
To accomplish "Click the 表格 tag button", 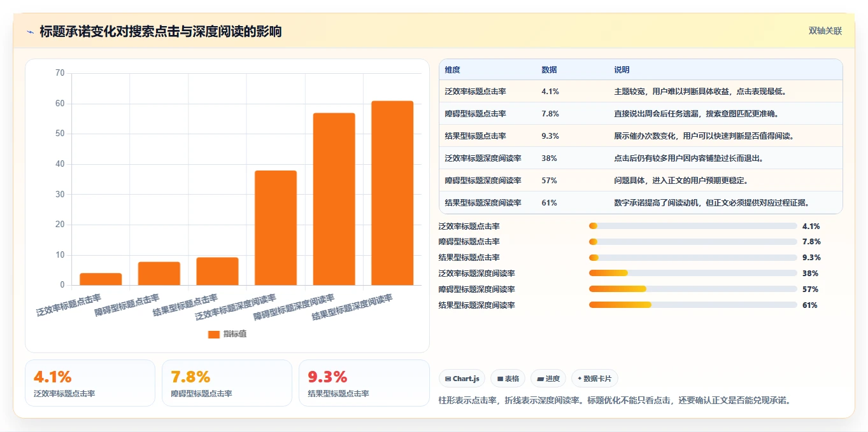I will 508,379.
